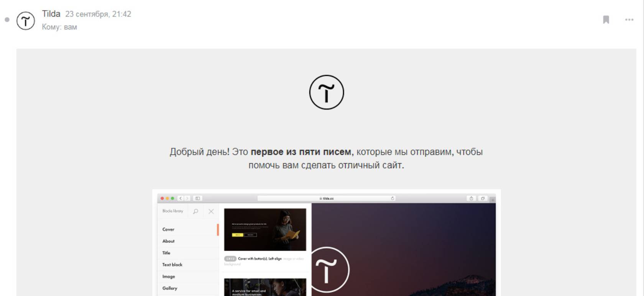Click the text помочь вам сделать отличный сайт
This screenshot has height=296, width=644.
326,165
